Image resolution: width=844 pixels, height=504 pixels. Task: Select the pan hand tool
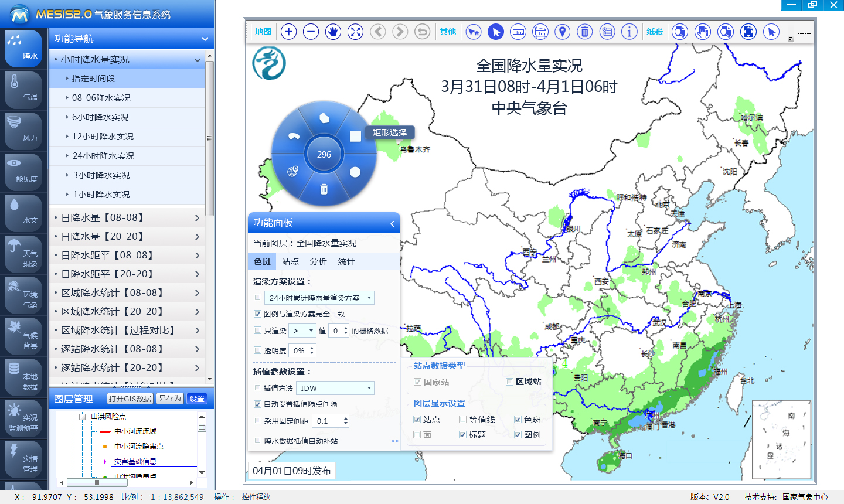tap(333, 32)
